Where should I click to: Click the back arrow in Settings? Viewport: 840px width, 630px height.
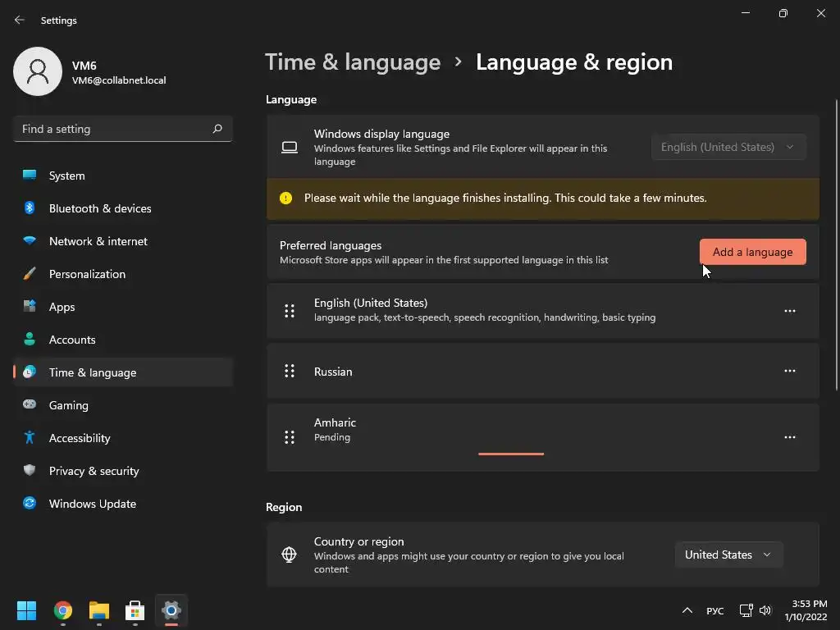click(20, 20)
